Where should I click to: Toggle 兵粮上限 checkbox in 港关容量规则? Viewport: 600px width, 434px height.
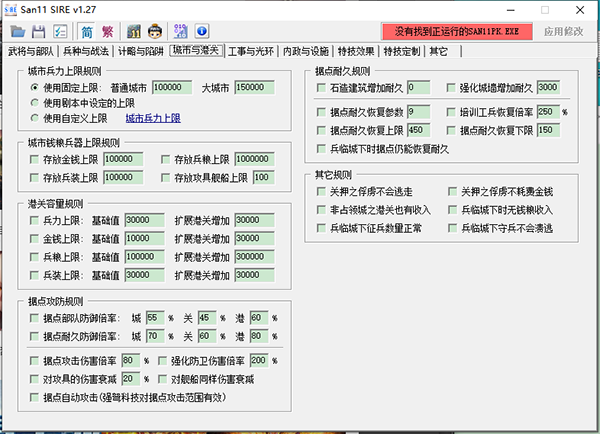click(34, 257)
